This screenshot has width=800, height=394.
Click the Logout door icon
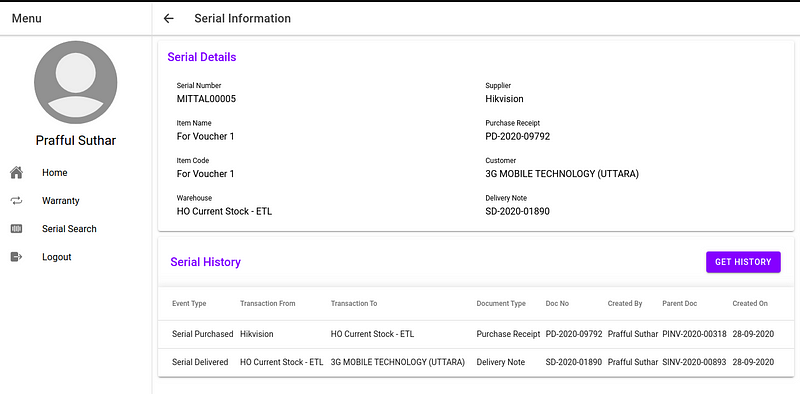[16, 257]
